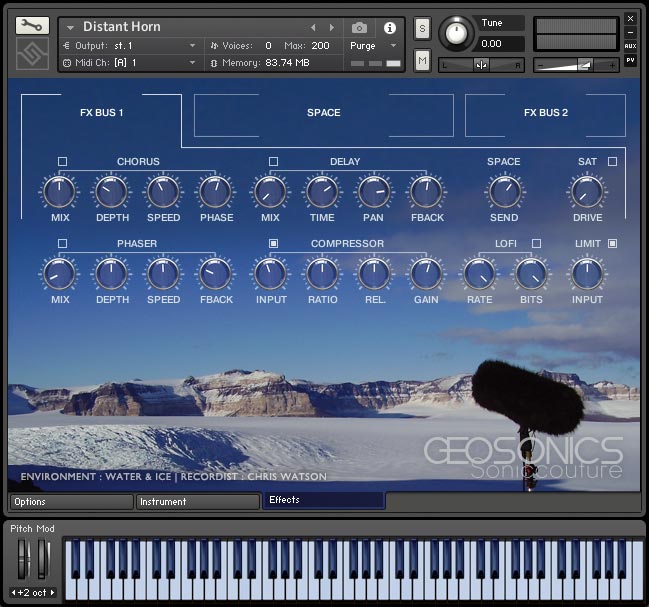Image resolution: width=649 pixels, height=607 pixels.
Task: Enable the Delay effect checkbox
Action: point(273,161)
